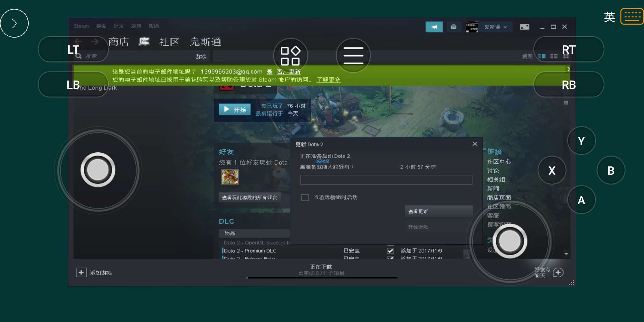Open the friend avatar thumbnail

(x=230, y=177)
